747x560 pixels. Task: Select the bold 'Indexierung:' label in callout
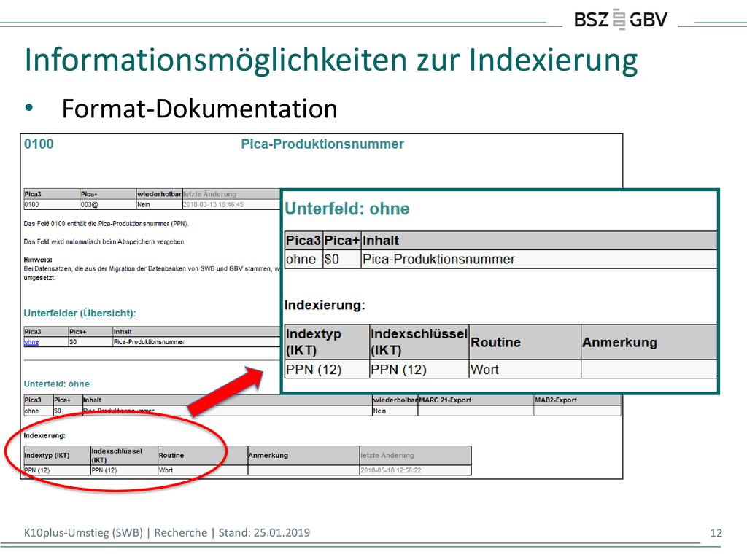[325, 305]
